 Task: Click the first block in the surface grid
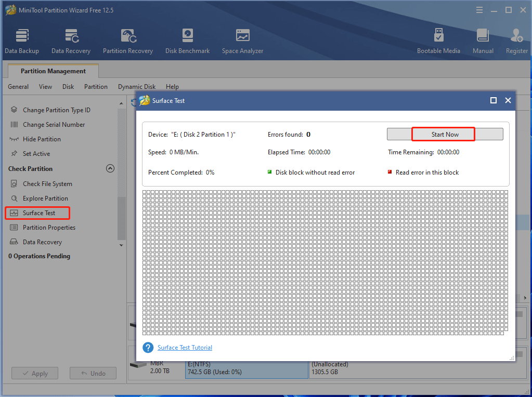pos(145,192)
